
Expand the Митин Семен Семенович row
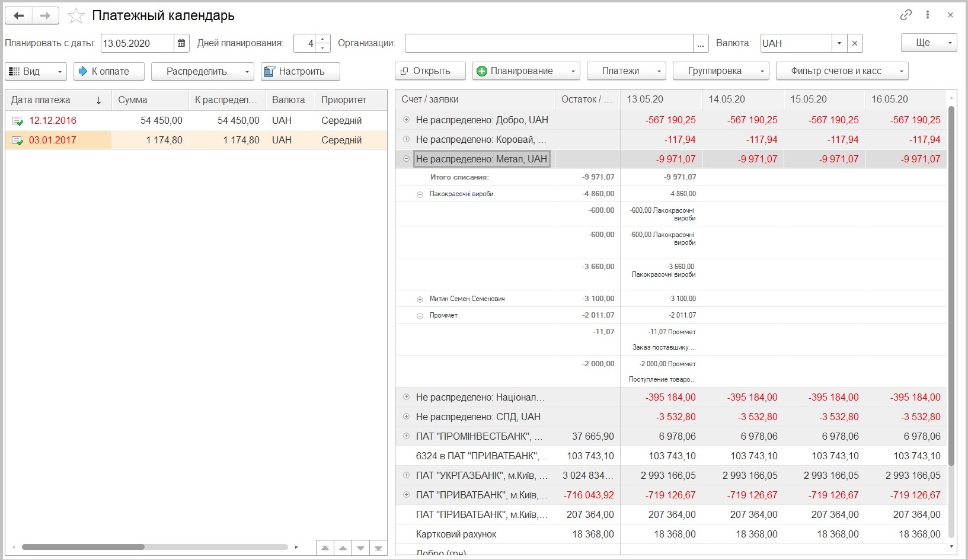(x=420, y=299)
